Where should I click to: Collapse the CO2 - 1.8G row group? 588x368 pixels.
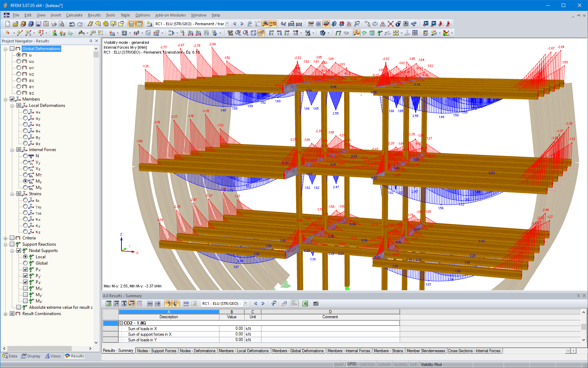coord(121,323)
